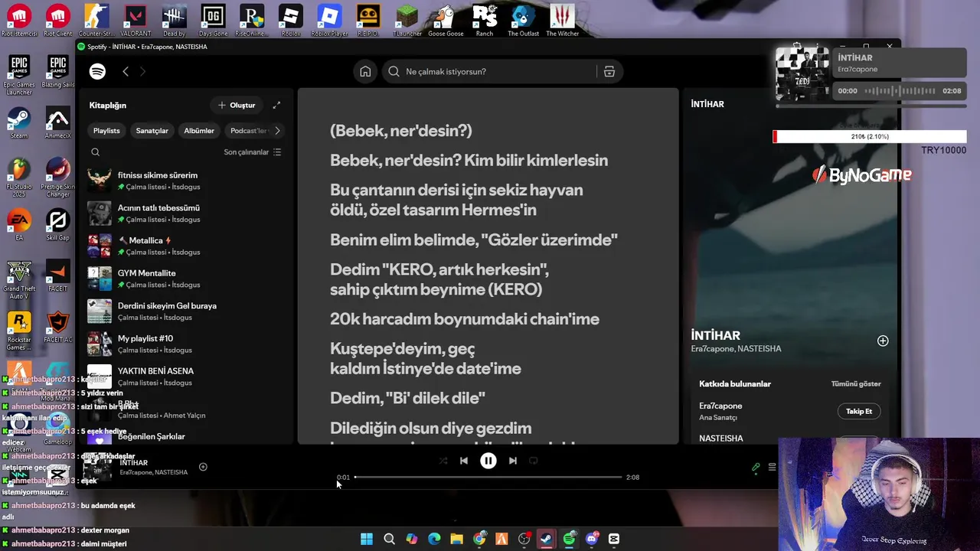Open the play queue icon
Screen dimensions: 980x551
[772, 467]
